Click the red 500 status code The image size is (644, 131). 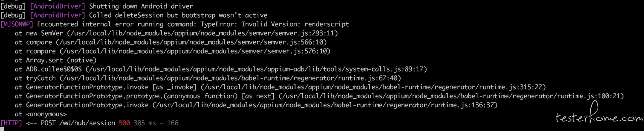point(124,123)
